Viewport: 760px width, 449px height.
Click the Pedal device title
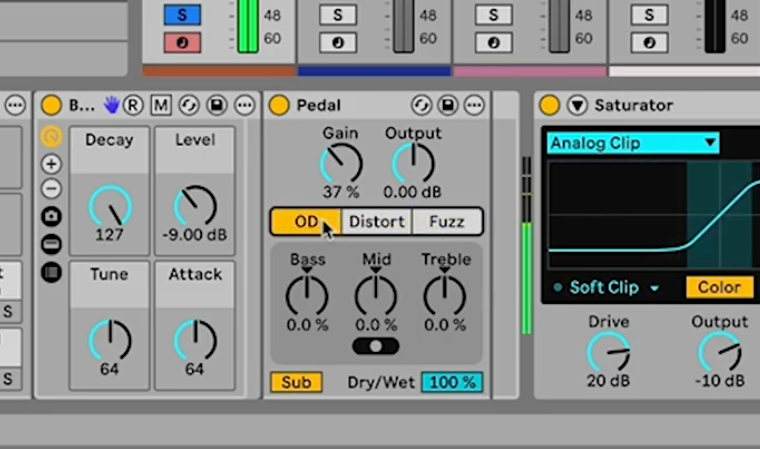click(x=318, y=105)
